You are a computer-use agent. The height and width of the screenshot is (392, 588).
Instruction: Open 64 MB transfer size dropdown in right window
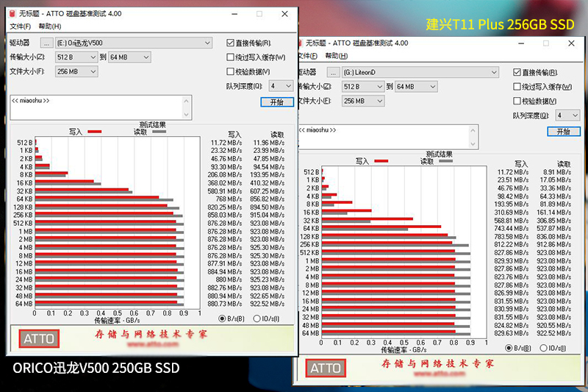[x=432, y=87]
